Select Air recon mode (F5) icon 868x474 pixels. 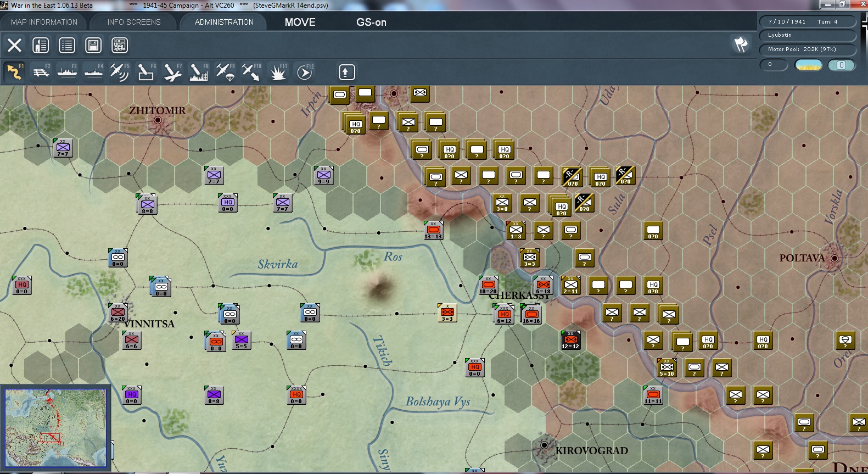[x=120, y=72]
